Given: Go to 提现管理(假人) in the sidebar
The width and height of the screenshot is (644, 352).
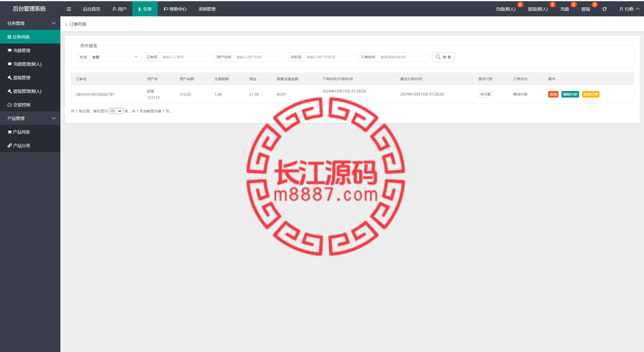Looking at the screenshot, I should (30, 91).
